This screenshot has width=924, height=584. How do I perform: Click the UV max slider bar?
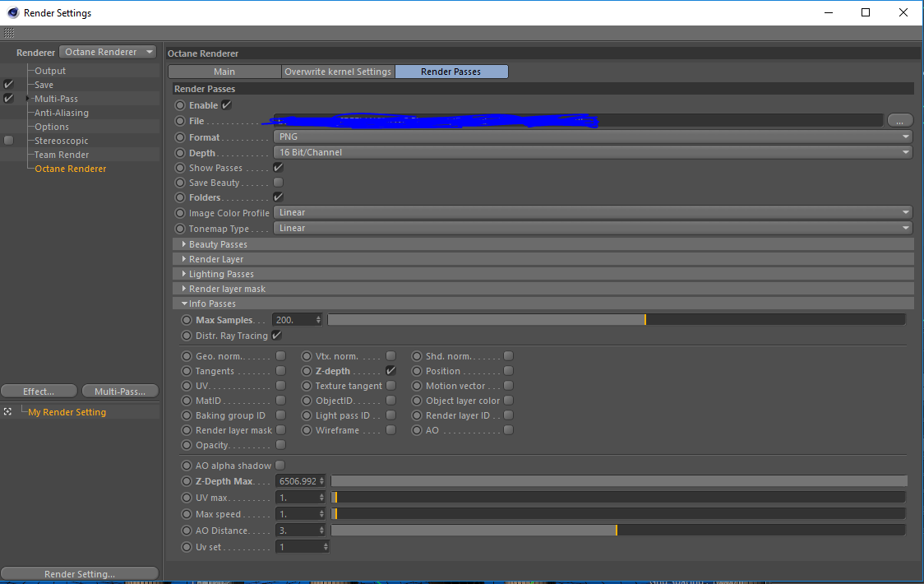coord(618,498)
